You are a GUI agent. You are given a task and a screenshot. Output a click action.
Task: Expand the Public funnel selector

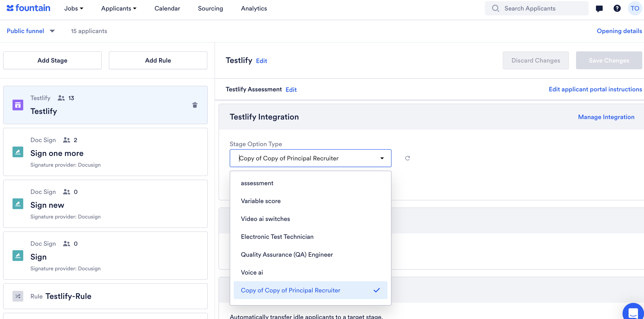[x=31, y=31]
